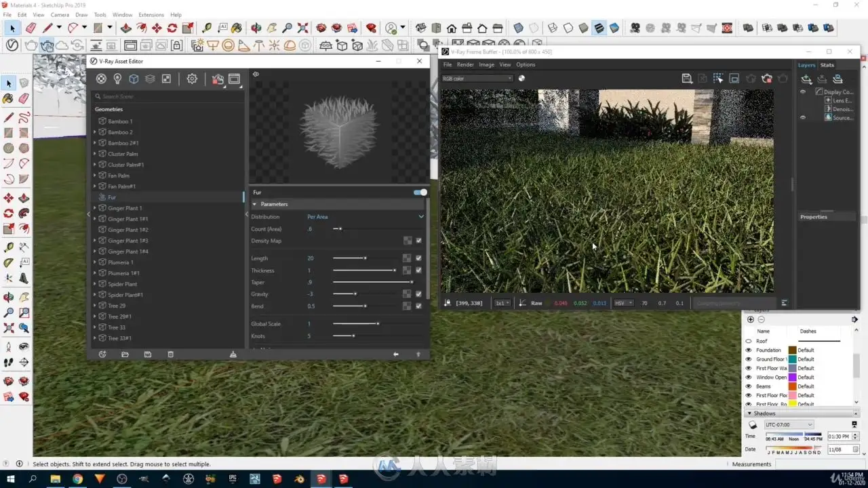The height and width of the screenshot is (488, 868).
Task: Select the Push/Pull tool in top toolbar
Action: click(x=126, y=28)
